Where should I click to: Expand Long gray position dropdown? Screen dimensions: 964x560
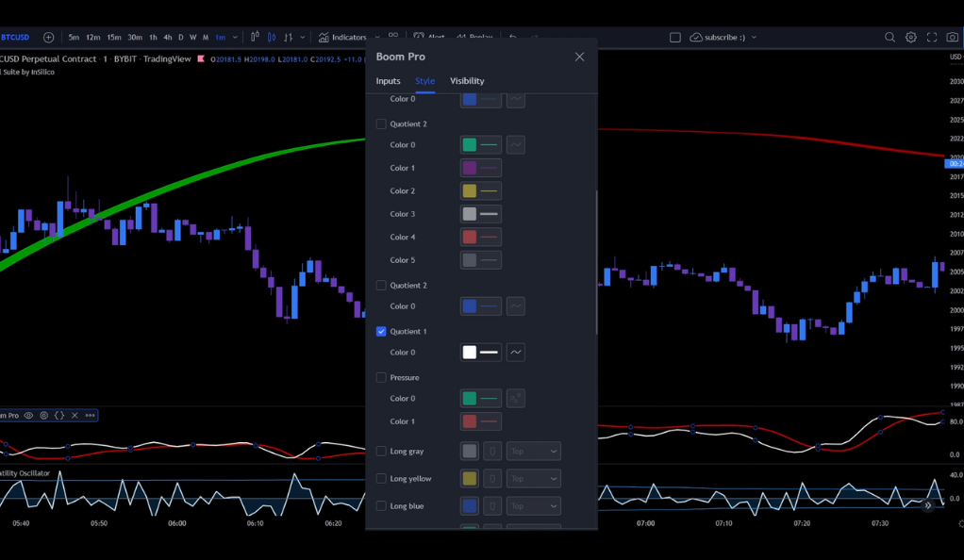click(534, 452)
